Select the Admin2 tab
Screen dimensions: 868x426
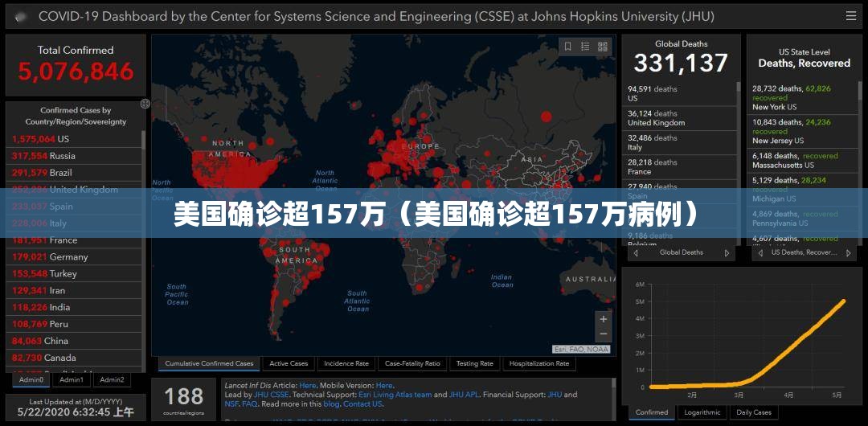click(112, 379)
